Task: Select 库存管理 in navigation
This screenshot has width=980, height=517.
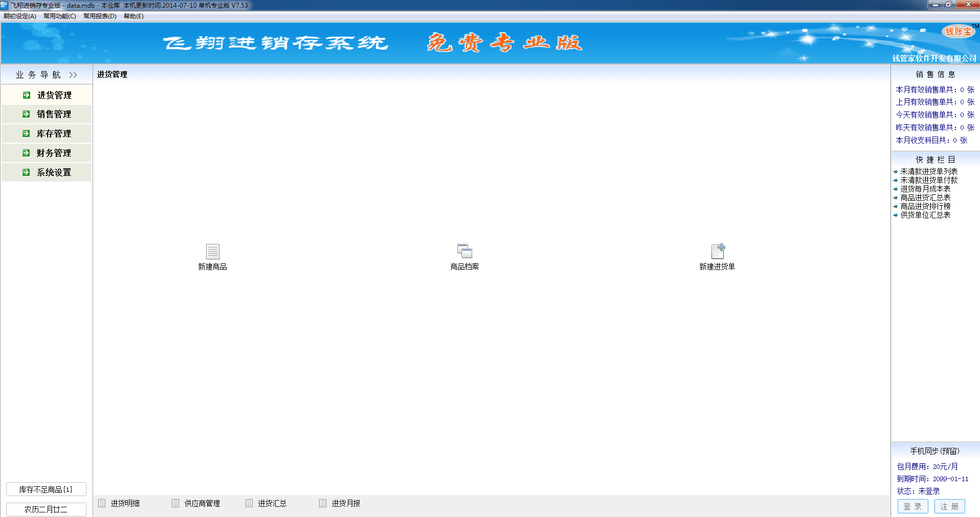Action: pos(54,134)
